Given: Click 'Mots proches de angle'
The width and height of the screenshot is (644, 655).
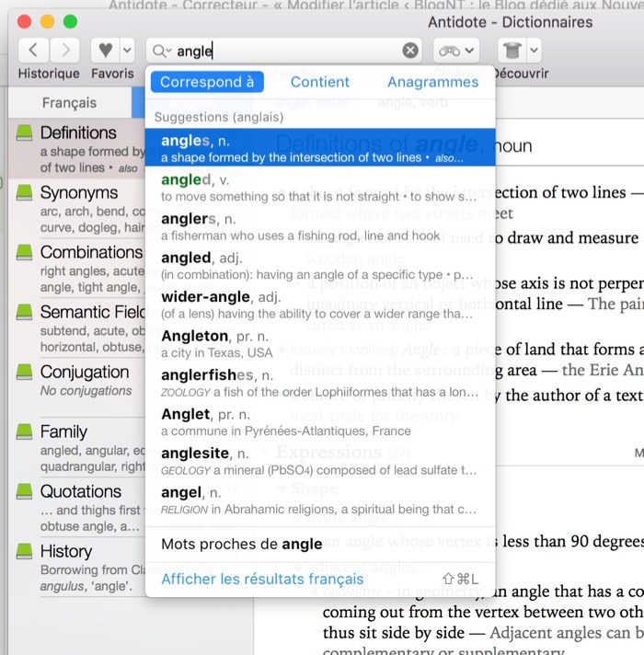Looking at the screenshot, I should [x=241, y=544].
